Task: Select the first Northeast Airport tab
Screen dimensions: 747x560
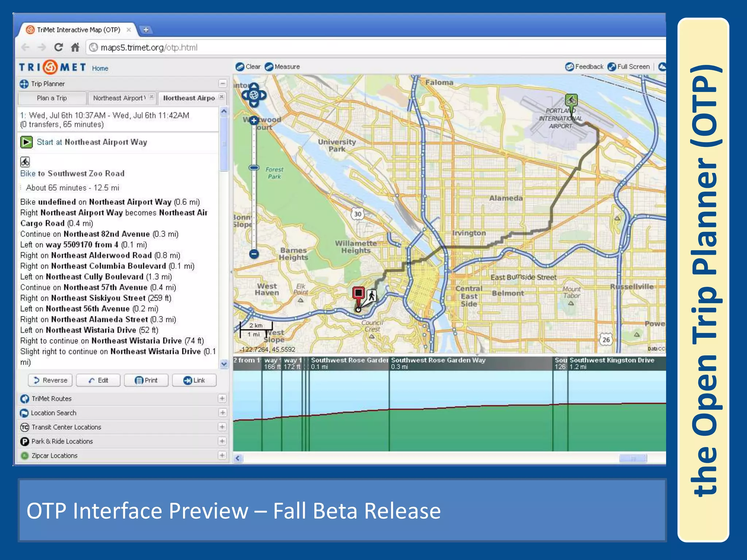Action: [119, 98]
